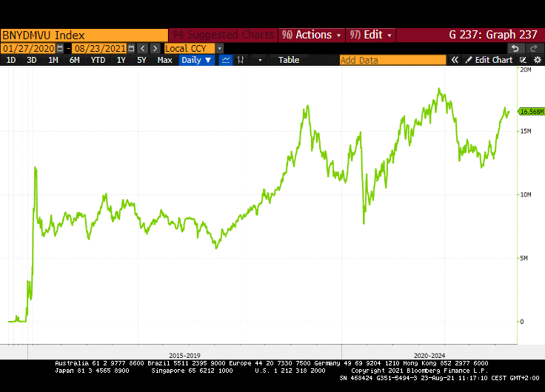The height and width of the screenshot is (392, 545).
Task: Expand the Daily periodicity dropdown
Action: (x=197, y=60)
